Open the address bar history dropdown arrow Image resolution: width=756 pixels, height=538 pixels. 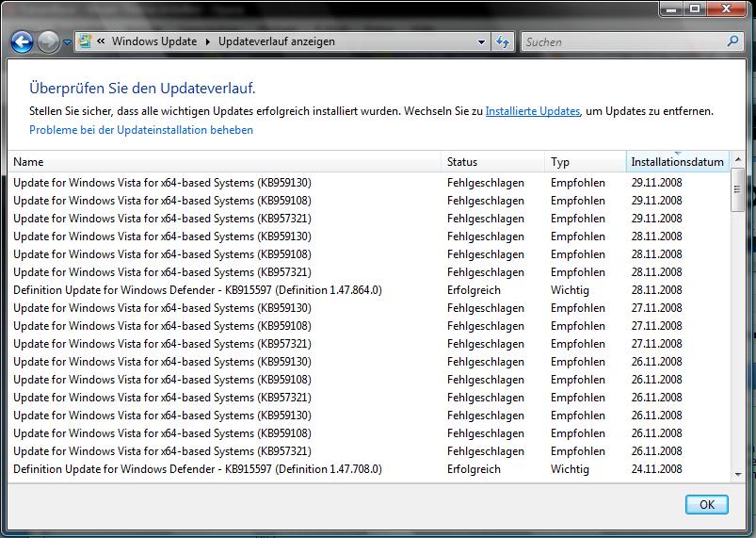pyautogui.click(x=481, y=42)
